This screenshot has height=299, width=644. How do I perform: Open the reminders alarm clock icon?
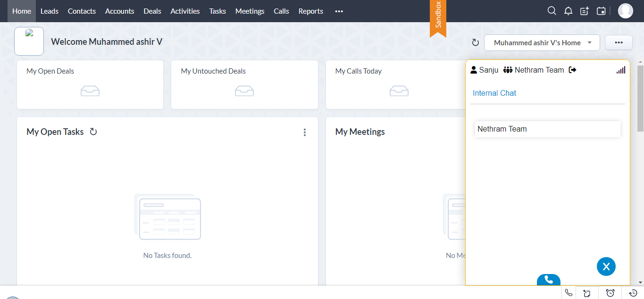click(x=610, y=293)
